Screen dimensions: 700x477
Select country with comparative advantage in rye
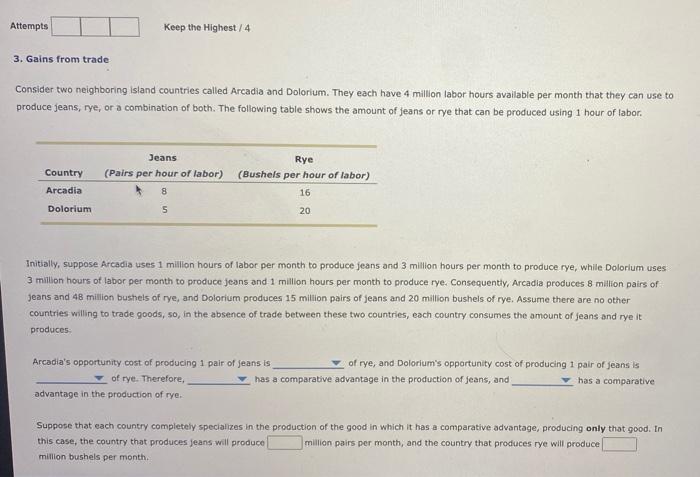click(542, 381)
